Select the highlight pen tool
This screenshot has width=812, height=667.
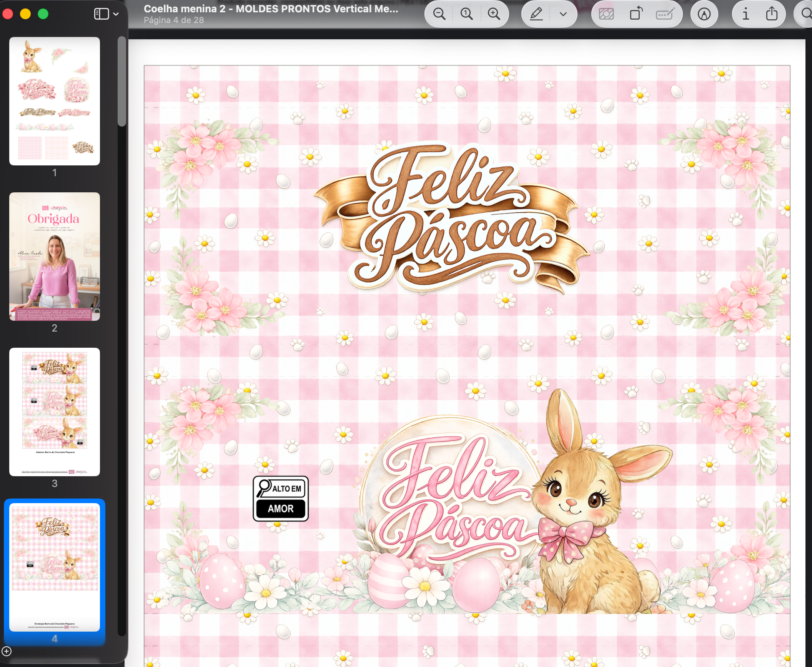tap(536, 14)
